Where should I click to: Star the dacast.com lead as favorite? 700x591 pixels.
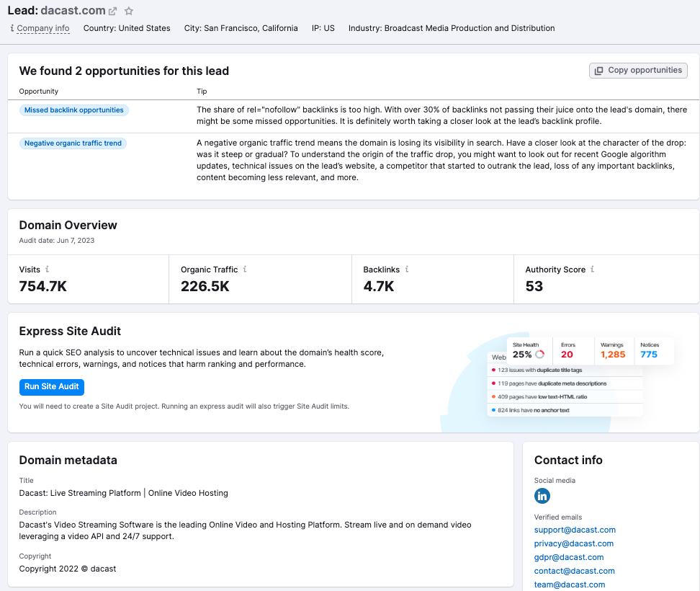coord(129,11)
